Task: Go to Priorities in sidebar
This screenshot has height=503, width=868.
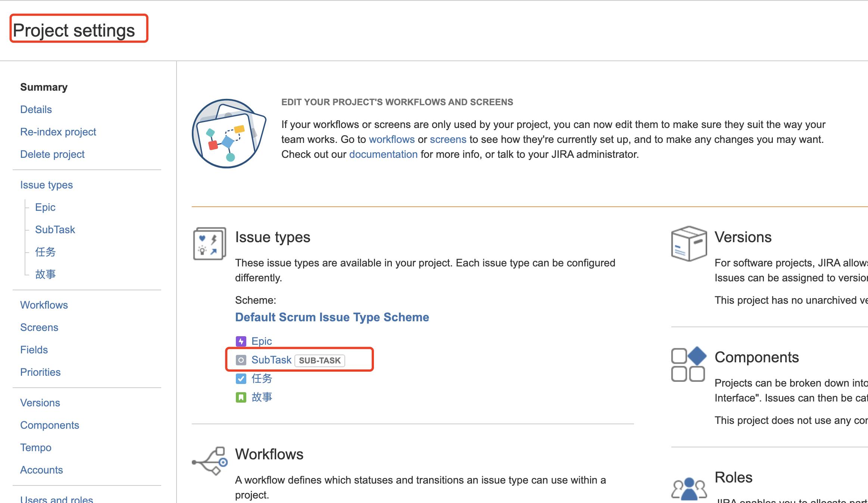Action: [40, 372]
